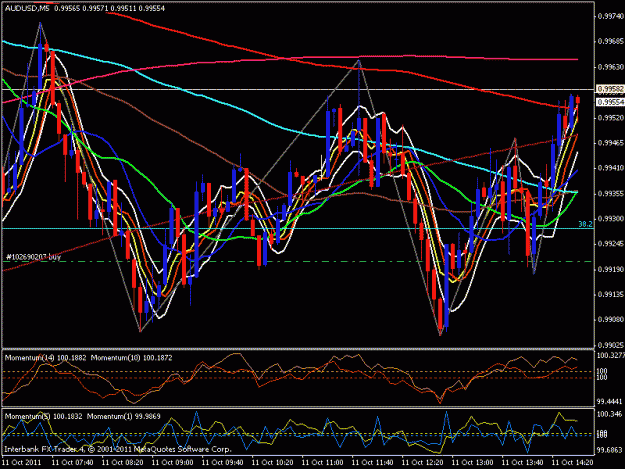Click the 11 Oct 07:40 time label
Image resolution: width=625 pixels, height=469 pixels.
72,463
